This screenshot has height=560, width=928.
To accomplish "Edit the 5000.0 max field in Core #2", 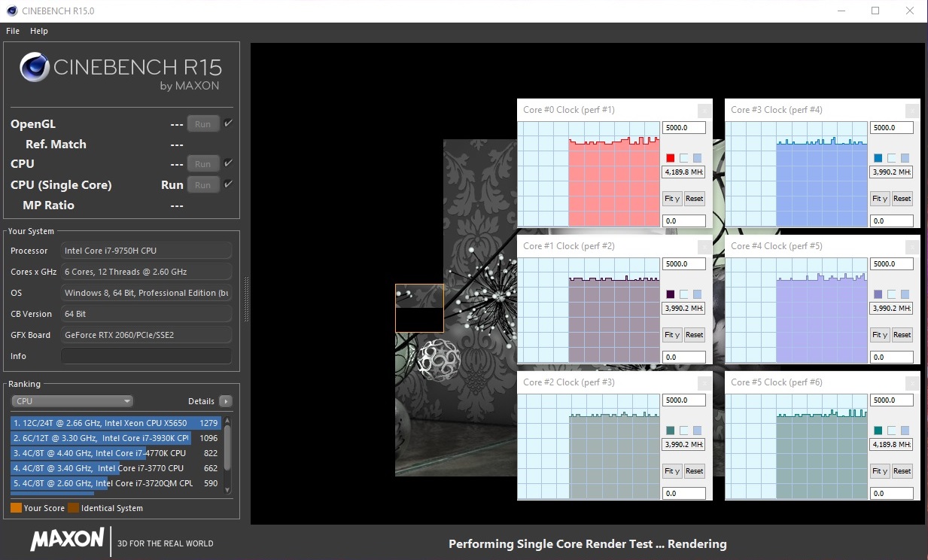I will (x=684, y=400).
